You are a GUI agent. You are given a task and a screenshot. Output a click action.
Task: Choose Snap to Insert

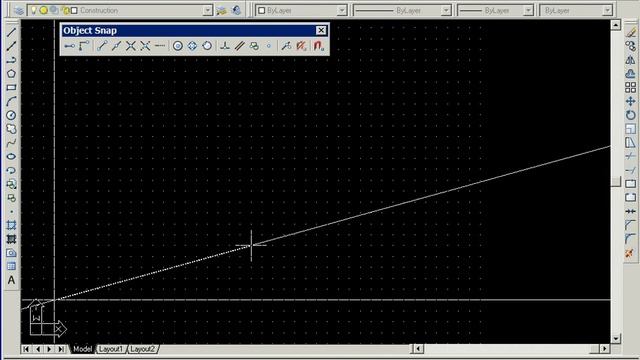click(254, 46)
